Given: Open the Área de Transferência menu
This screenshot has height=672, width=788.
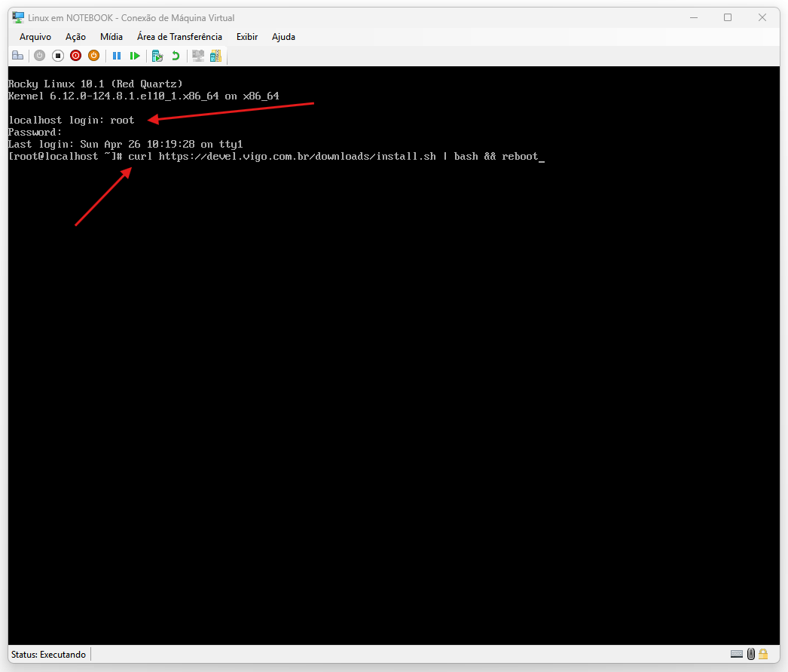Looking at the screenshot, I should (179, 37).
